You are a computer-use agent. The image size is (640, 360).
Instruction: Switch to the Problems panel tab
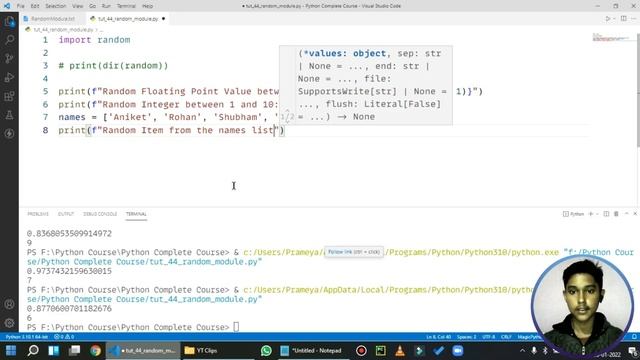(38, 214)
